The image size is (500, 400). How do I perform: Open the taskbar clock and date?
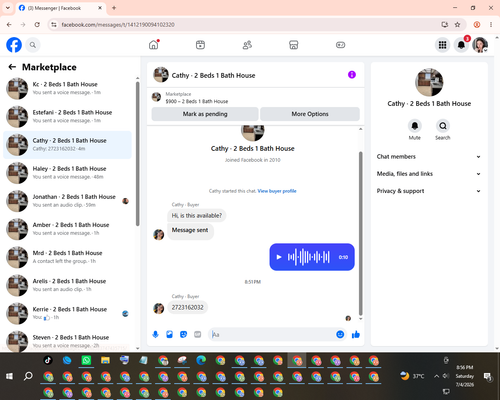tap(465, 376)
